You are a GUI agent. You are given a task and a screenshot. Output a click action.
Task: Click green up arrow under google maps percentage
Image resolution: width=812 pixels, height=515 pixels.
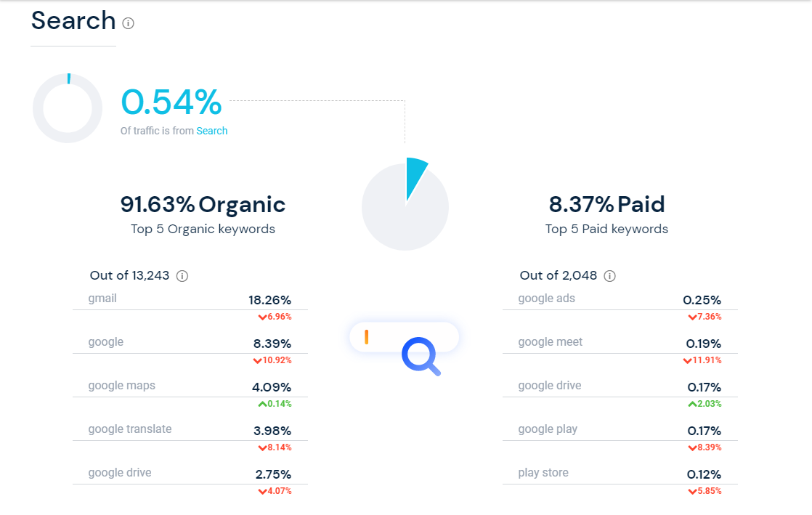tap(262, 405)
